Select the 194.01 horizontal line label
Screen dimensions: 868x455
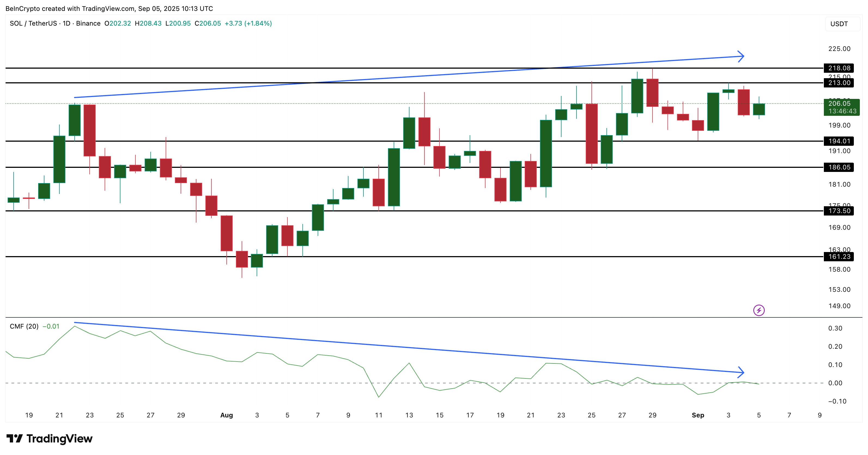tap(839, 141)
